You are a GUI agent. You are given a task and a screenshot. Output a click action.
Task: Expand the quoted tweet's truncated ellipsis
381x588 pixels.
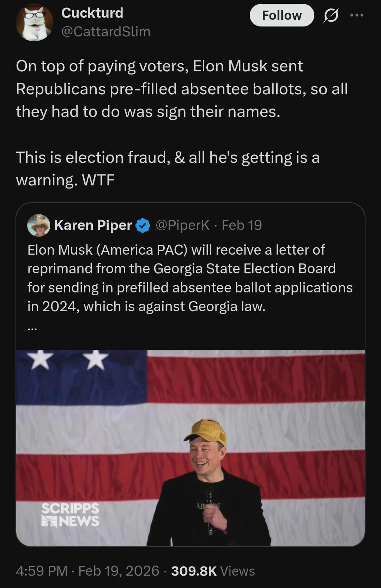click(32, 328)
